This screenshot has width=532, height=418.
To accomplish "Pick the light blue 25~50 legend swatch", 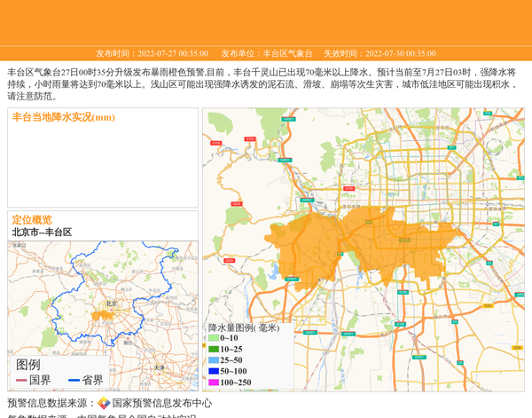I will pos(214,360).
